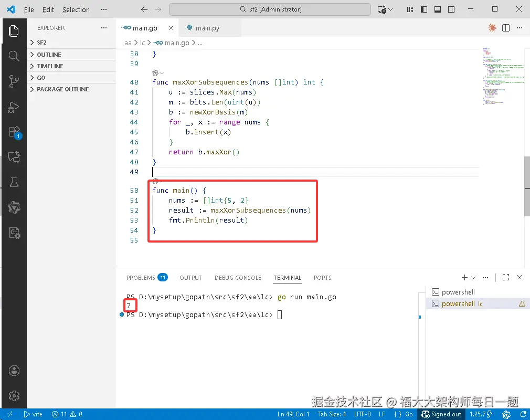This screenshot has width=530, height=420.
Task: Toggle the Primary Side Bar
Action: pos(424,9)
